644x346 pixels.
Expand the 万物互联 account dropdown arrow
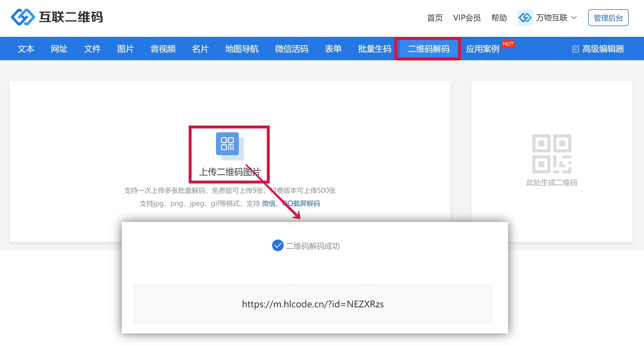click(x=574, y=18)
